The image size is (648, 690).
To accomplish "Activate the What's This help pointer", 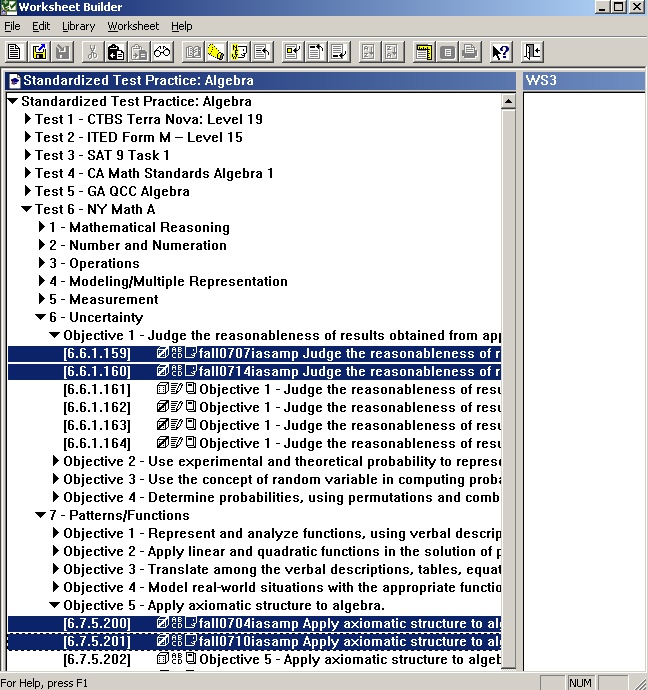I will click(501, 52).
